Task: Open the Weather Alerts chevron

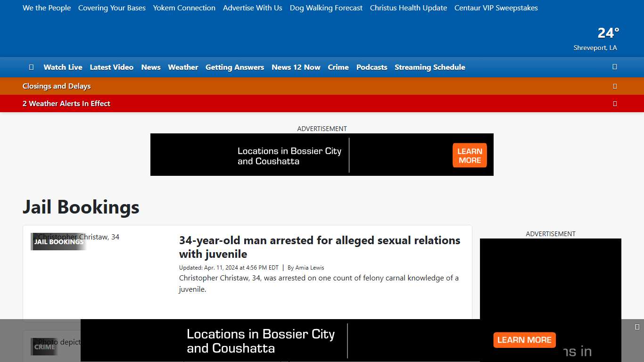Action: click(x=615, y=103)
